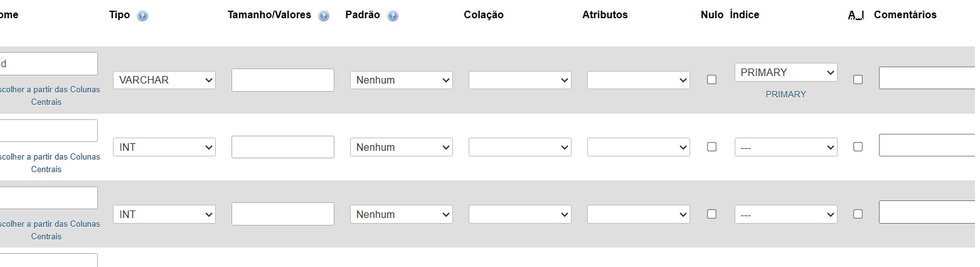The height and width of the screenshot is (267, 980).
Task: Click help icon beside Tamanho/Valores header
Action: (324, 16)
